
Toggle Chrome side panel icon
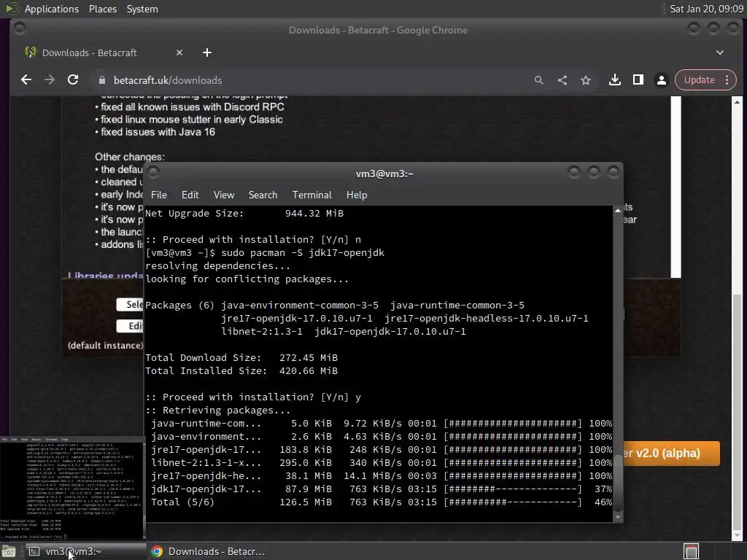click(x=638, y=80)
